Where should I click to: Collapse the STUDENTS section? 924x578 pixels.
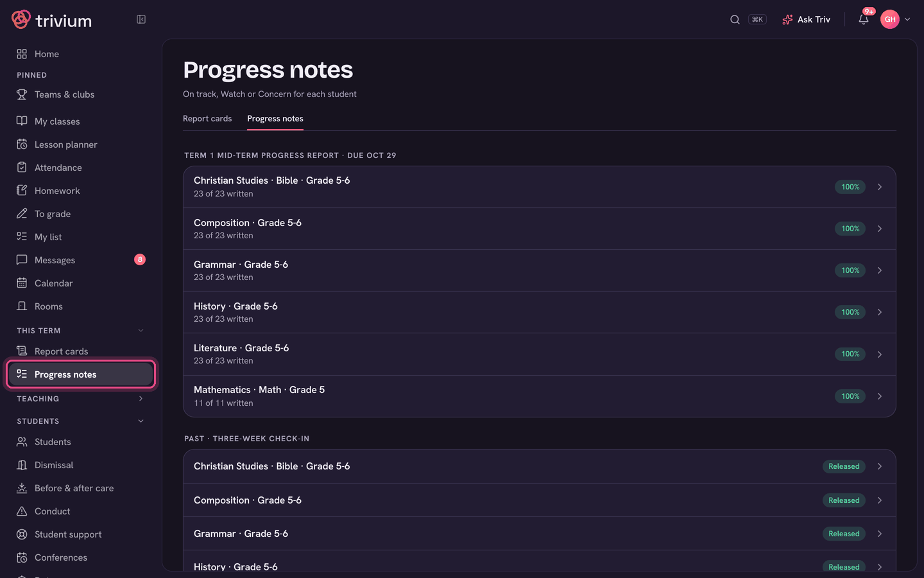point(141,421)
